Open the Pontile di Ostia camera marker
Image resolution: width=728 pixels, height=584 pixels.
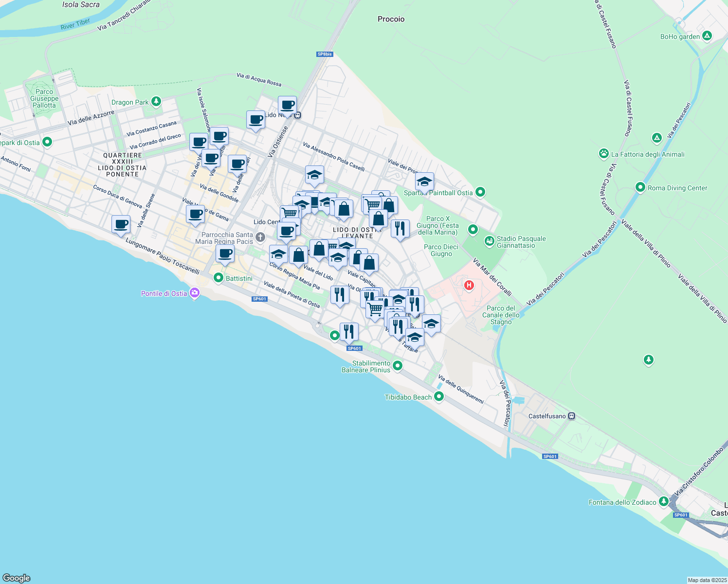pyautogui.click(x=195, y=293)
